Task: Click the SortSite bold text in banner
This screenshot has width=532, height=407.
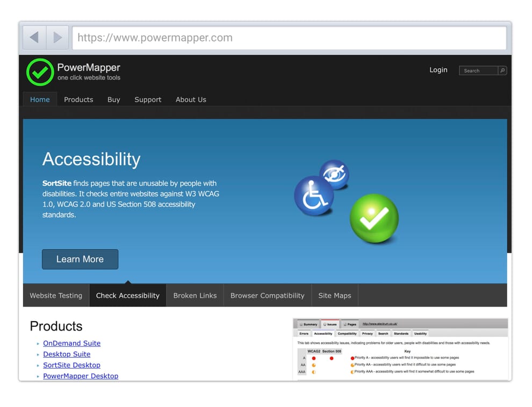Action: [x=56, y=183]
